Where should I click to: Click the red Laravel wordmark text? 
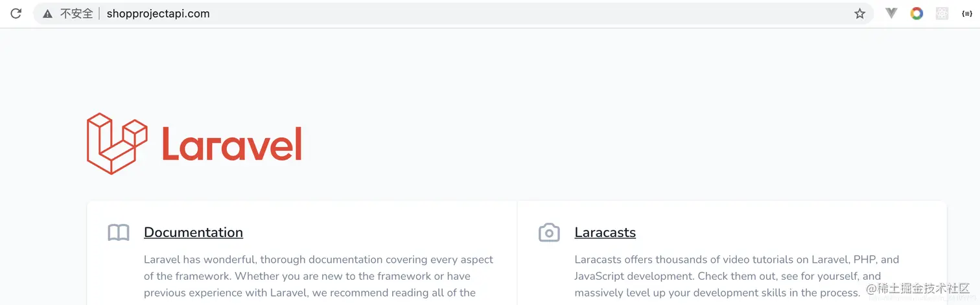(231, 144)
